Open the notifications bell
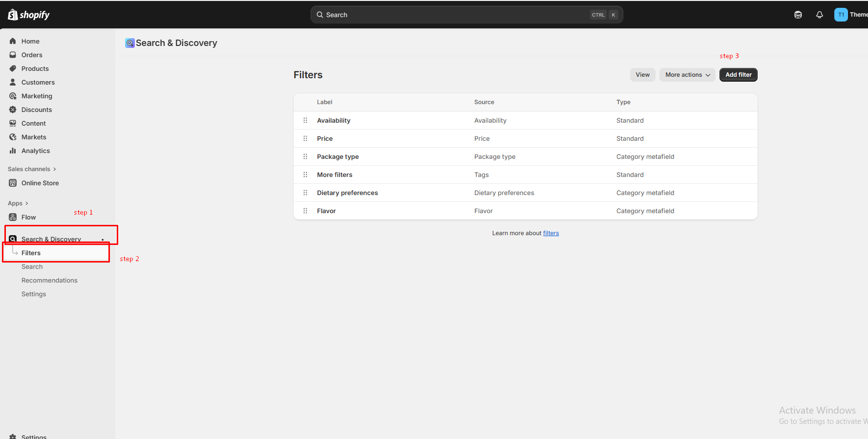The width and height of the screenshot is (868, 439). pyautogui.click(x=819, y=15)
